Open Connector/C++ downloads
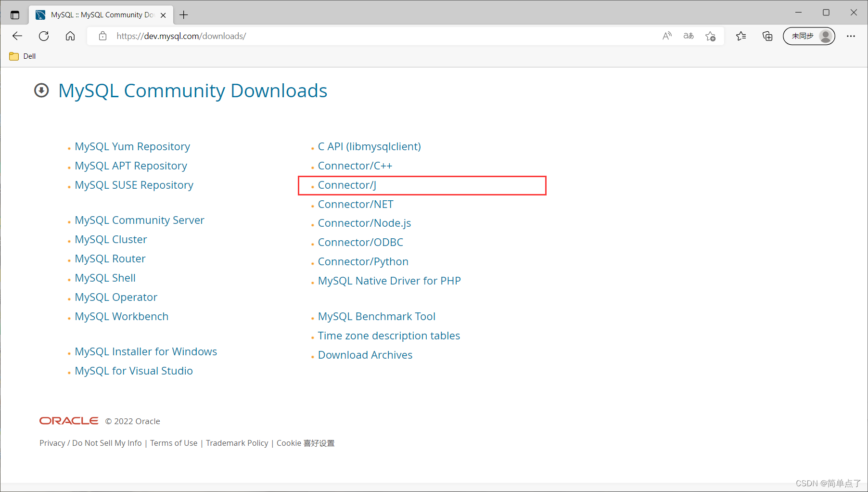The image size is (868, 492). point(355,166)
